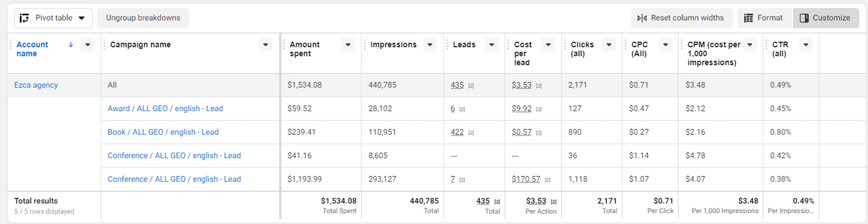The image size is (868, 224).
Task: Grab the Cost per lead column drag handle
Action: pyautogui.click(x=508, y=45)
